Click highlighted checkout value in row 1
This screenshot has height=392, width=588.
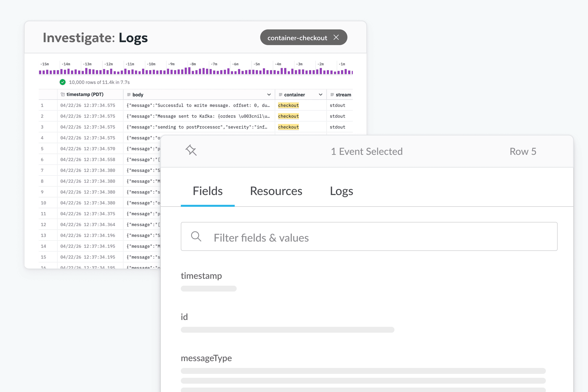(289, 106)
